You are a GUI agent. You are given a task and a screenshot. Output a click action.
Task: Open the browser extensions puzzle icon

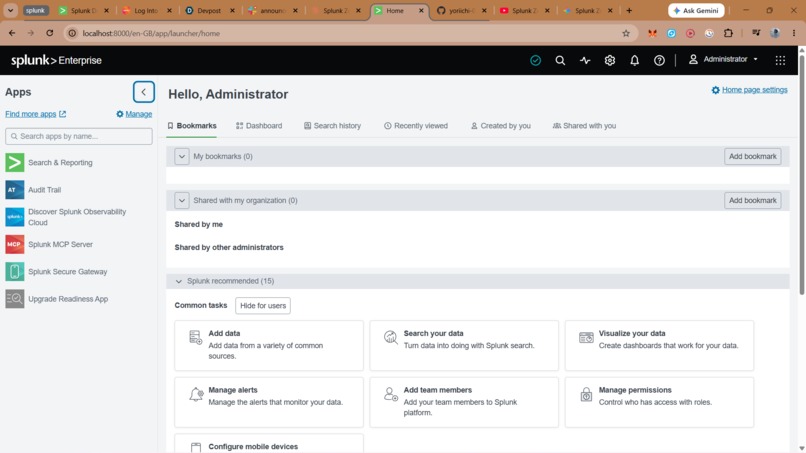728,33
